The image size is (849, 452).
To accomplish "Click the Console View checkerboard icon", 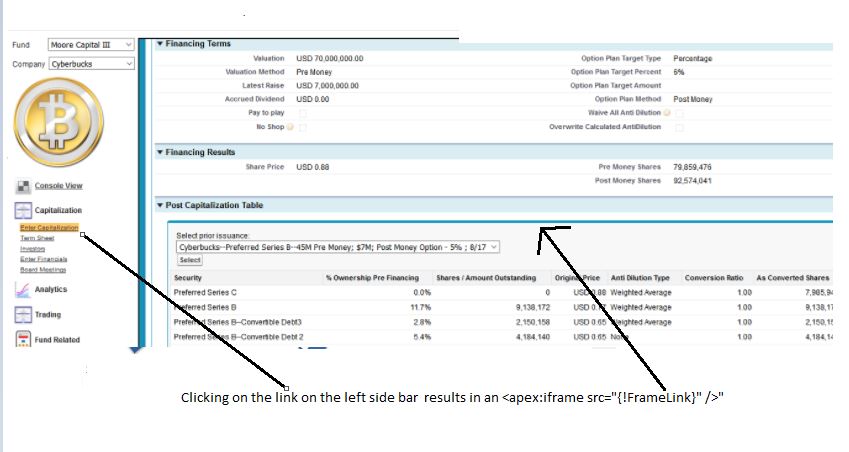I will click(23, 186).
